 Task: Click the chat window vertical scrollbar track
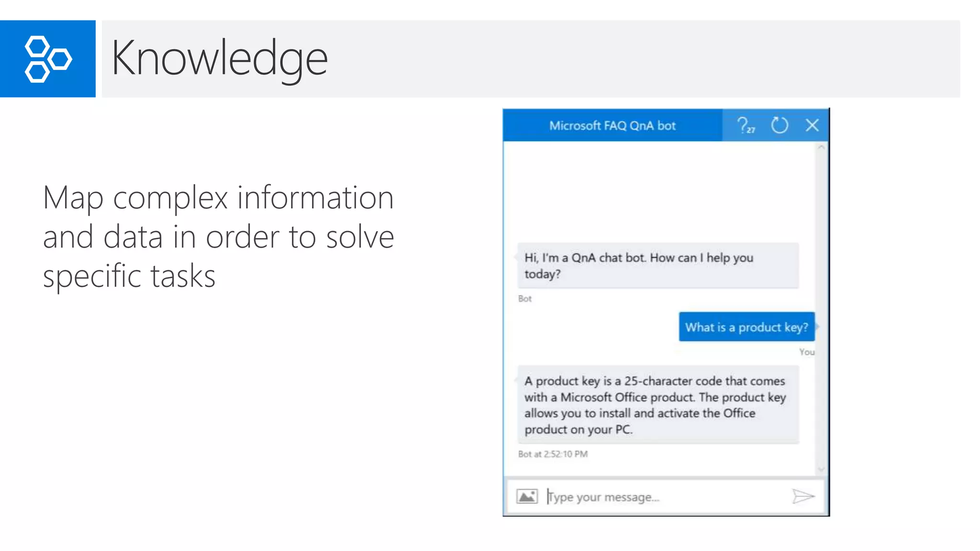821,306
